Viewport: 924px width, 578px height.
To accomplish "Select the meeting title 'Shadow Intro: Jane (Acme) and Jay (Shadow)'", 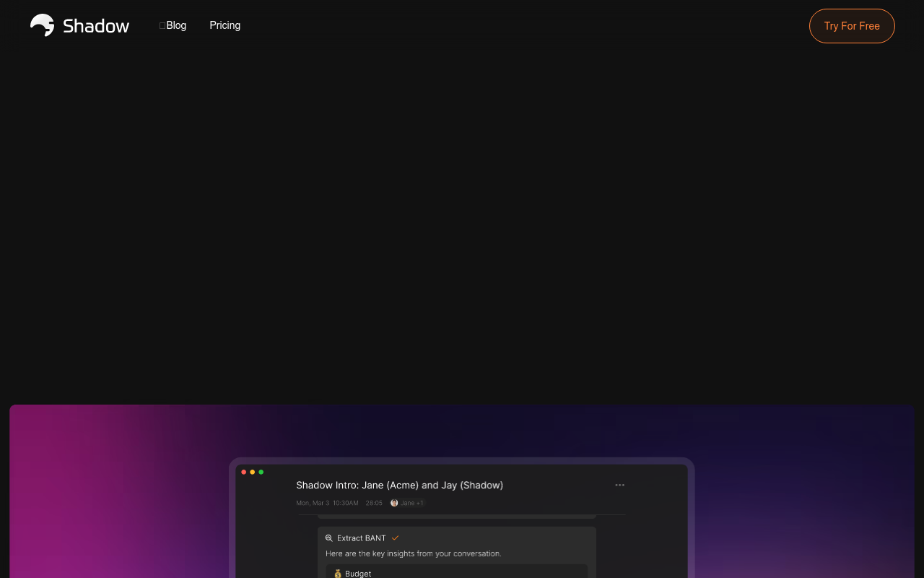I will [400, 486].
